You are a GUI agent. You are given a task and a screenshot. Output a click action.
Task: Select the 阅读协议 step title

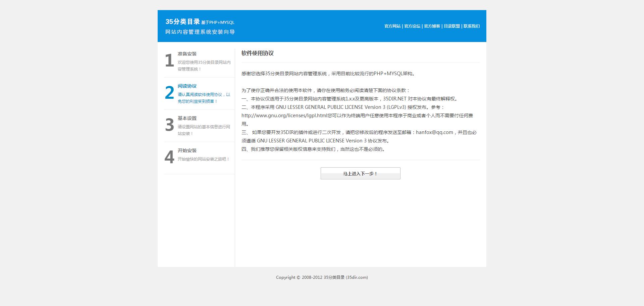pyautogui.click(x=187, y=86)
